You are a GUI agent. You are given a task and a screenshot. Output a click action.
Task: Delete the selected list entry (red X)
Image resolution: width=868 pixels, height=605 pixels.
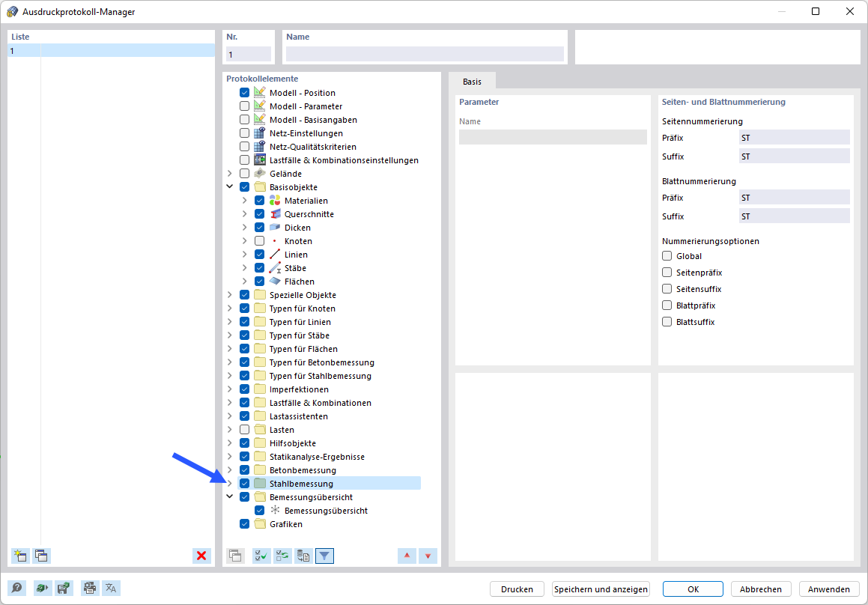201,556
